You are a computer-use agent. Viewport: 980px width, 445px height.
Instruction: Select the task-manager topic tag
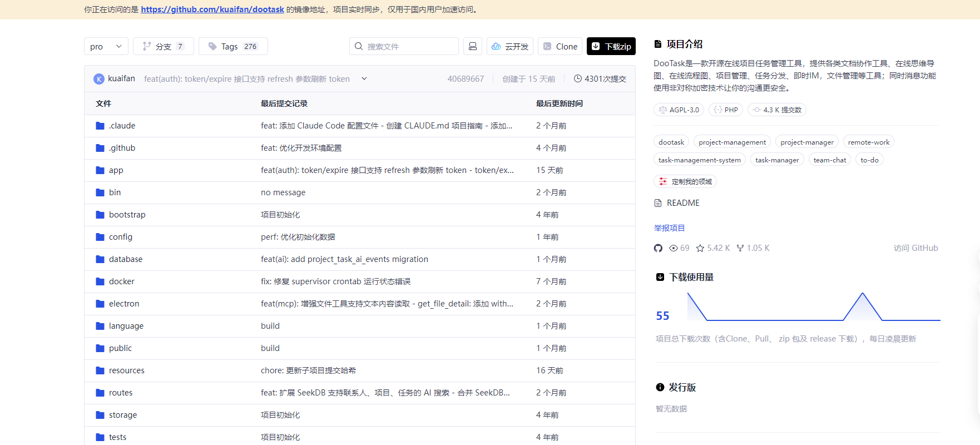pos(777,160)
